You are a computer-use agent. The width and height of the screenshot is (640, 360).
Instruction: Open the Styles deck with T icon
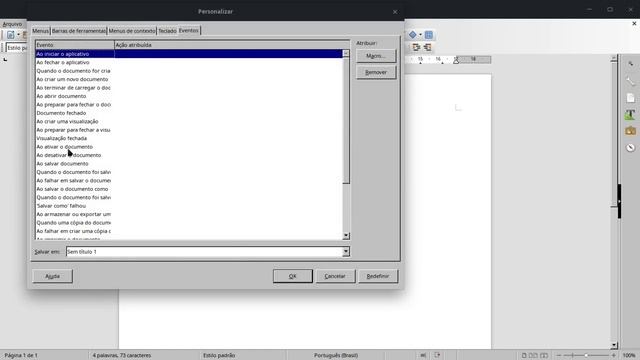pyautogui.click(x=630, y=115)
